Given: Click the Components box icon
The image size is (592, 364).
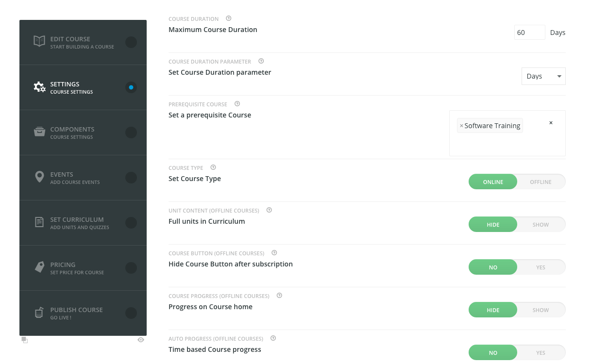Looking at the screenshot, I should 39,132.
